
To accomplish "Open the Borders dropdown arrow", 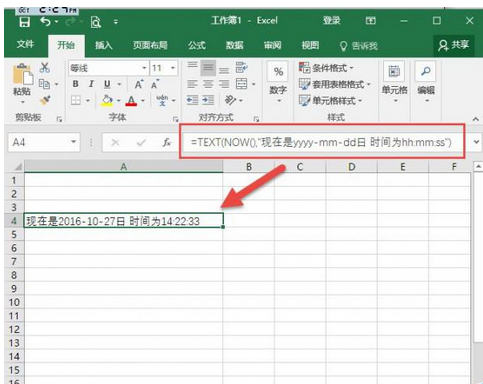I will 88,100.
